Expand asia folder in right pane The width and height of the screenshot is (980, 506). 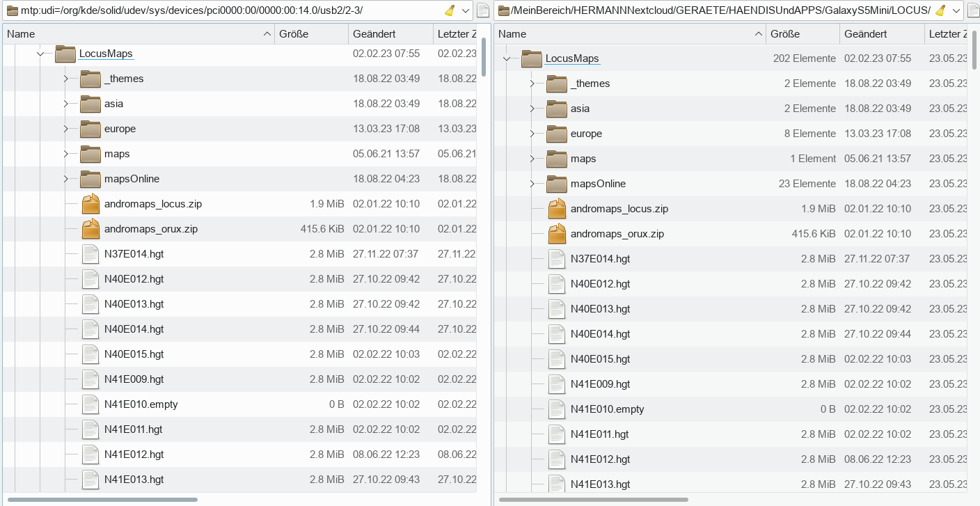(x=532, y=109)
